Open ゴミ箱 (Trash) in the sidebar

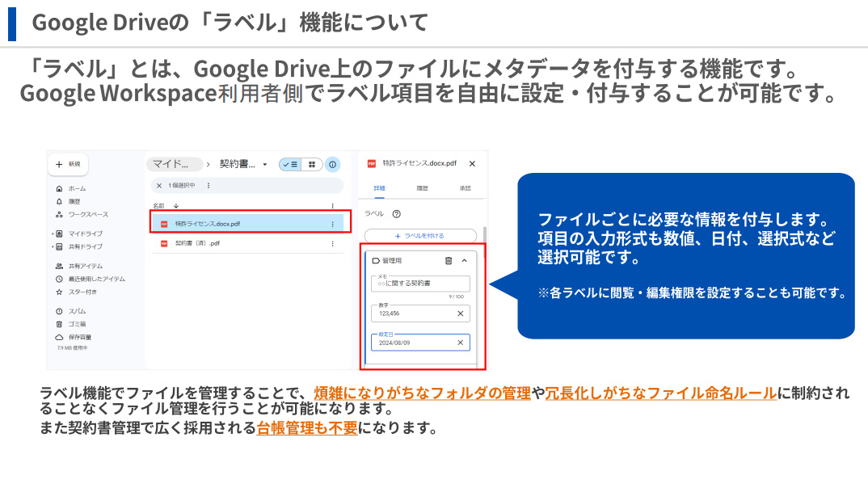coord(77,324)
